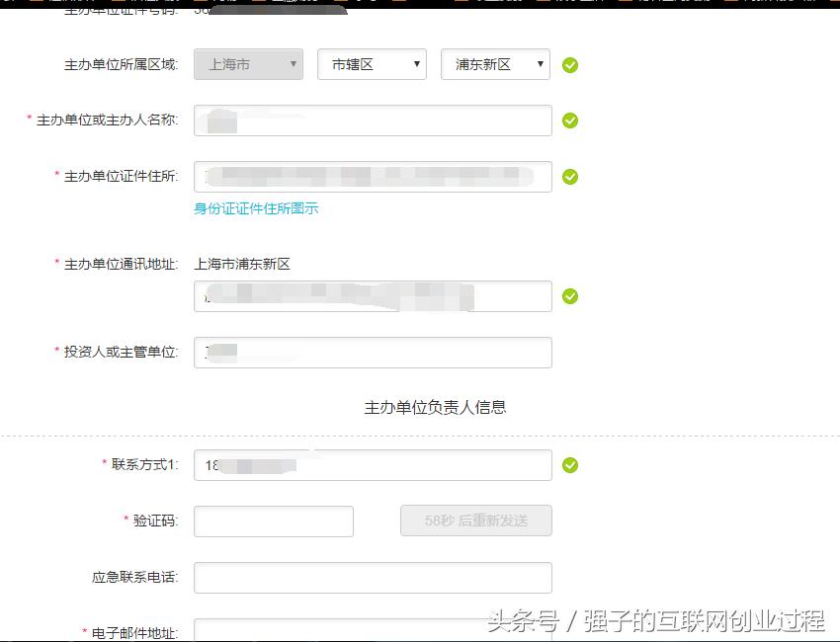Open the 浦东新区 area dropdown
The height and width of the screenshot is (642, 840).
(494, 64)
